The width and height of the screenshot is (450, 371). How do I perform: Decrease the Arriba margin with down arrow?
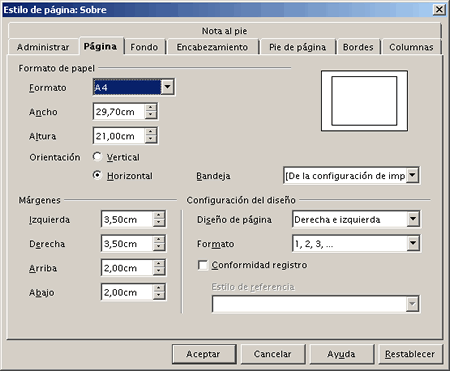coord(159,272)
